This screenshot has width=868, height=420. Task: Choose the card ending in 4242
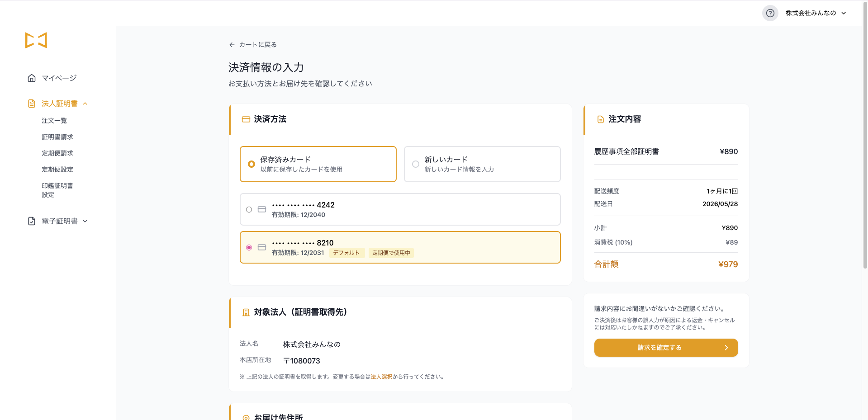pyautogui.click(x=400, y=209)
